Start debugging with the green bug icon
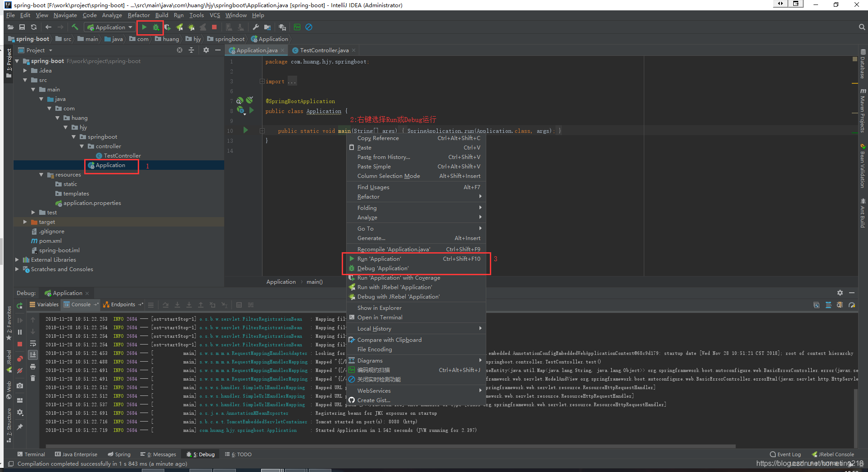Screen dimensions: 868x472 pyautogui.click(x=156, y=27)
